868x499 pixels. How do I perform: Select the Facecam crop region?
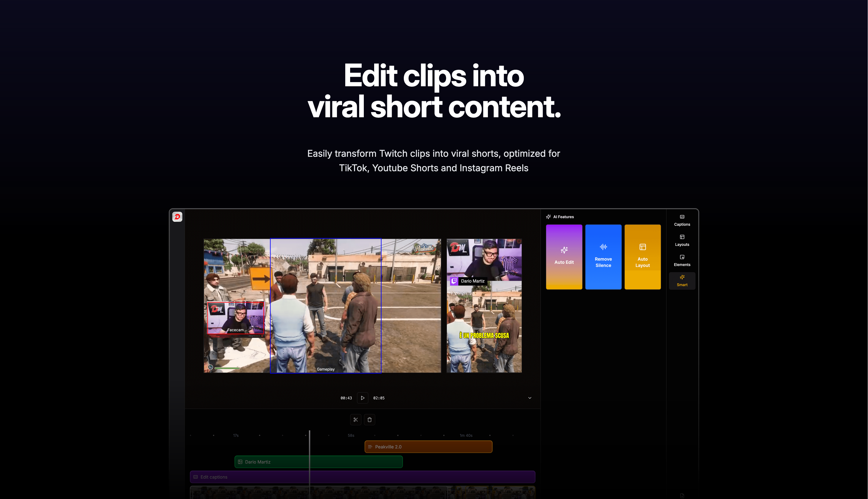click(x=236, y=318)
